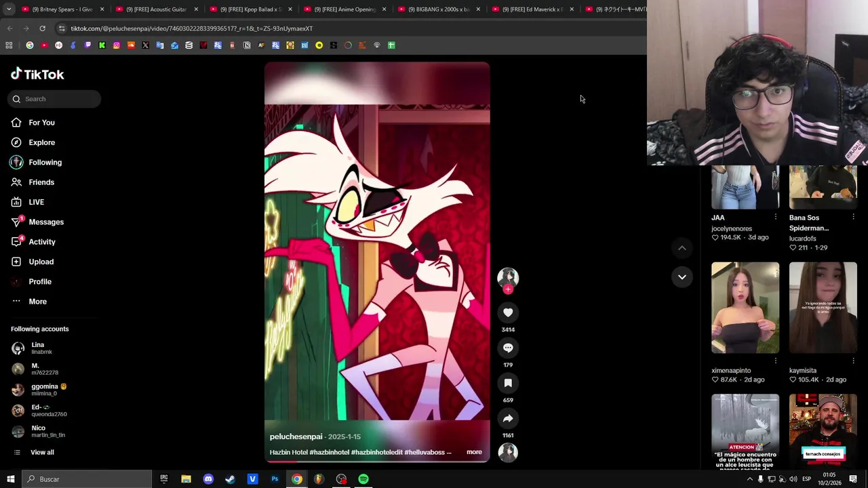Viewport: 868px width, 488px height.
Task: Open the jocelynenores creator name
Action: [732, 229]
